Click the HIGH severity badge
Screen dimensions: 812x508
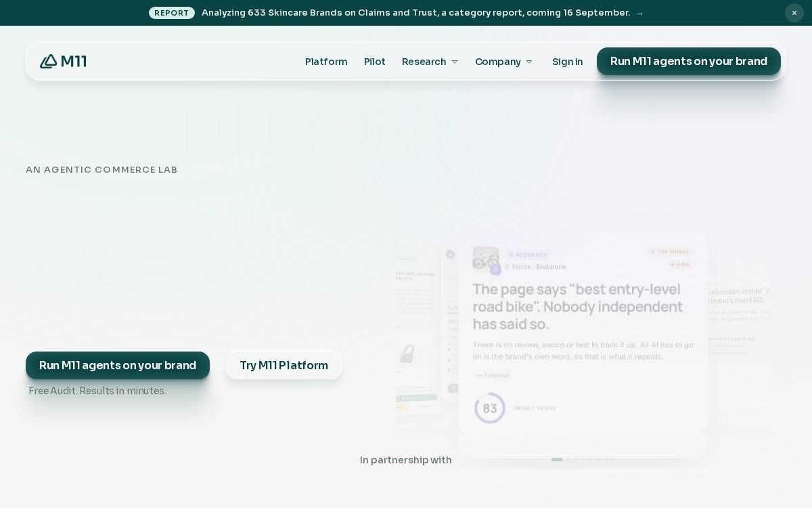click(x=679, y=265)
